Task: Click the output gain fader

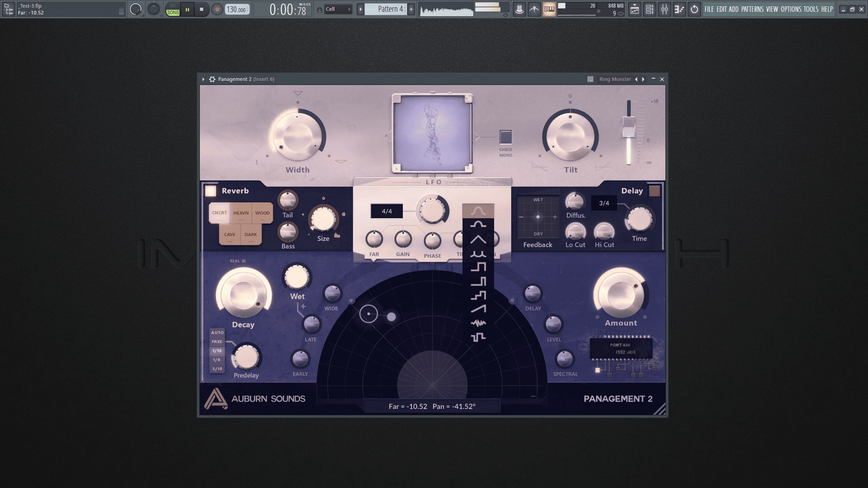Action: 628,127
